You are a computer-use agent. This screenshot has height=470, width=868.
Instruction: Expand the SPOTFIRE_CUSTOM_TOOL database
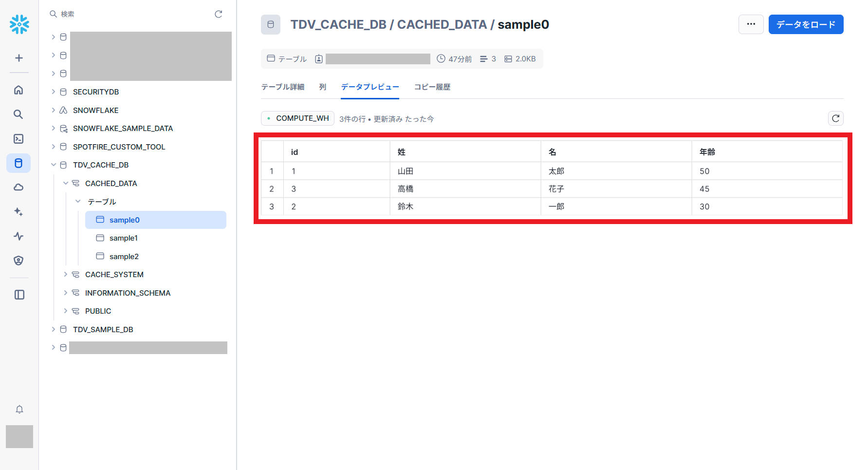[54, 147]
